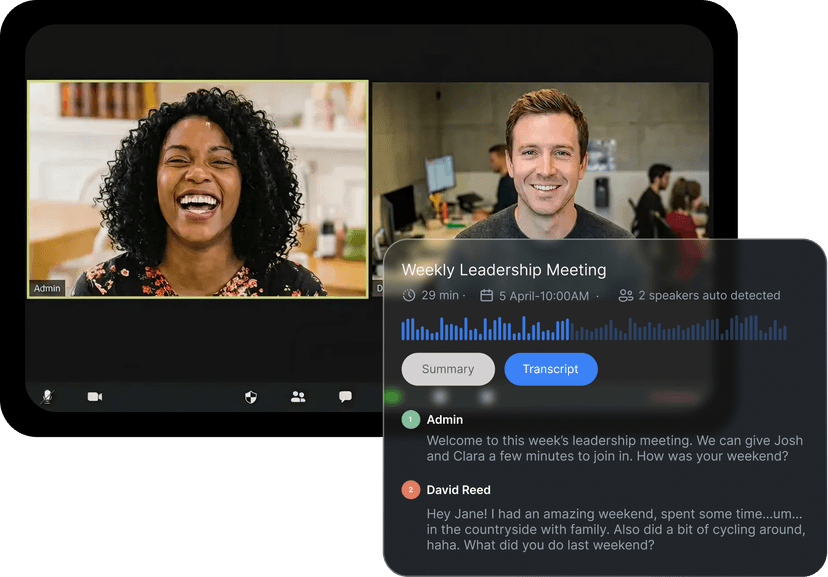Image resolution: width=828 pixels, height=577 pixels.
Task: Click the 5 April-10:00AM date text
Action: [544, 296]
